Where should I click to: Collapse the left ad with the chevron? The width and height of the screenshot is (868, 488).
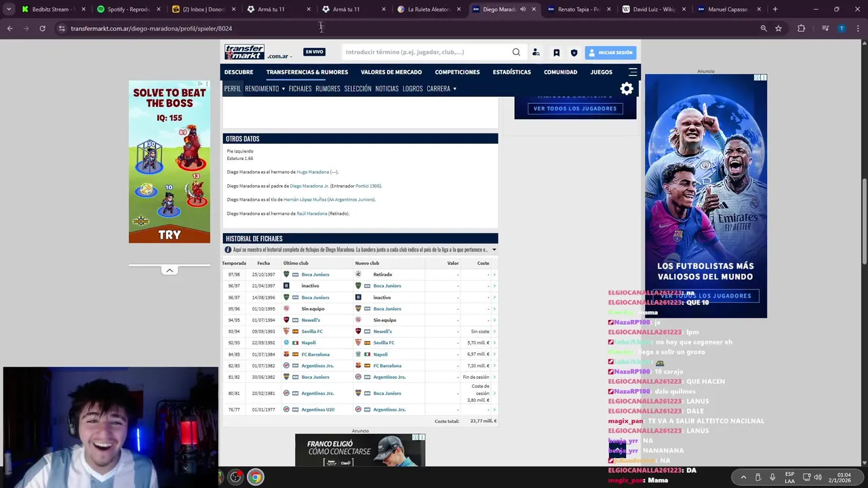pos(170,270)
